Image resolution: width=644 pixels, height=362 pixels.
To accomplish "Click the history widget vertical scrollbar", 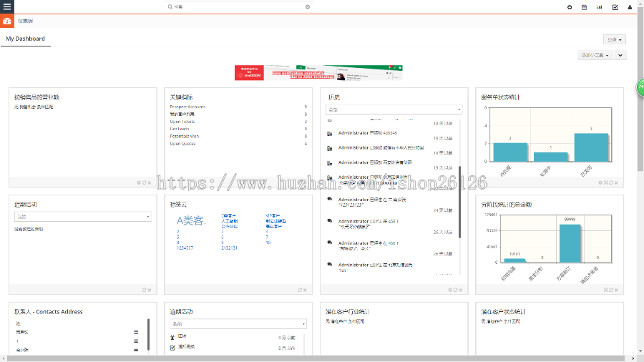I will tap(459, 202).
